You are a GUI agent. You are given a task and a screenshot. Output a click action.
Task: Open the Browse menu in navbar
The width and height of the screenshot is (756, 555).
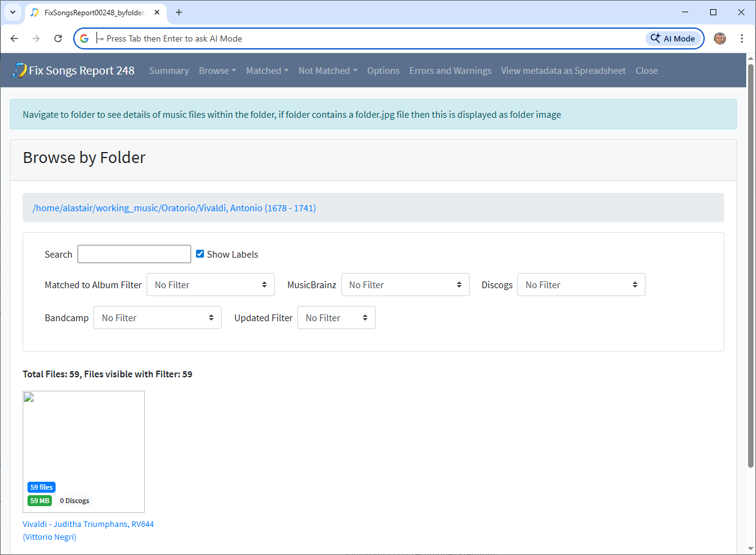point(217,71)
